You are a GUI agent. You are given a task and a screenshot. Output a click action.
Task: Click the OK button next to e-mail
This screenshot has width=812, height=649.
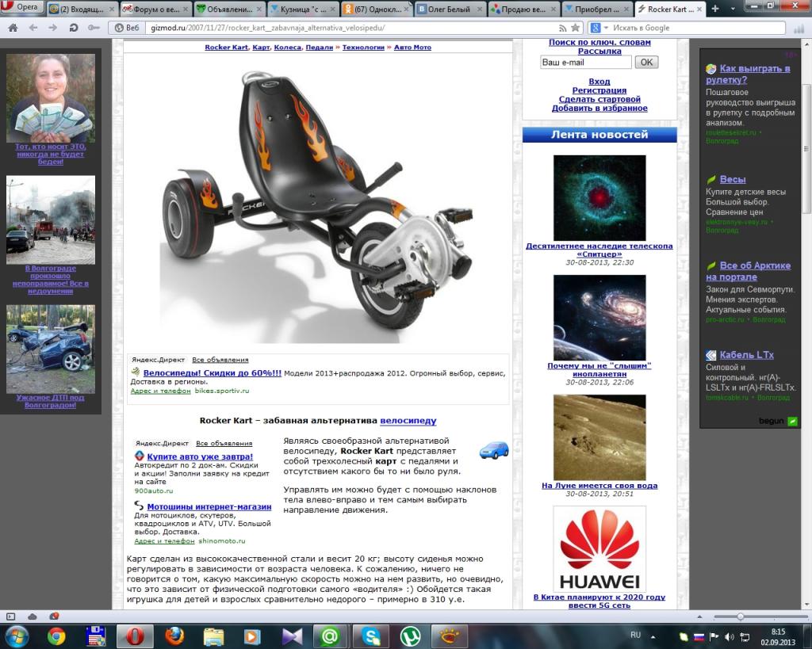coord(646,62)
